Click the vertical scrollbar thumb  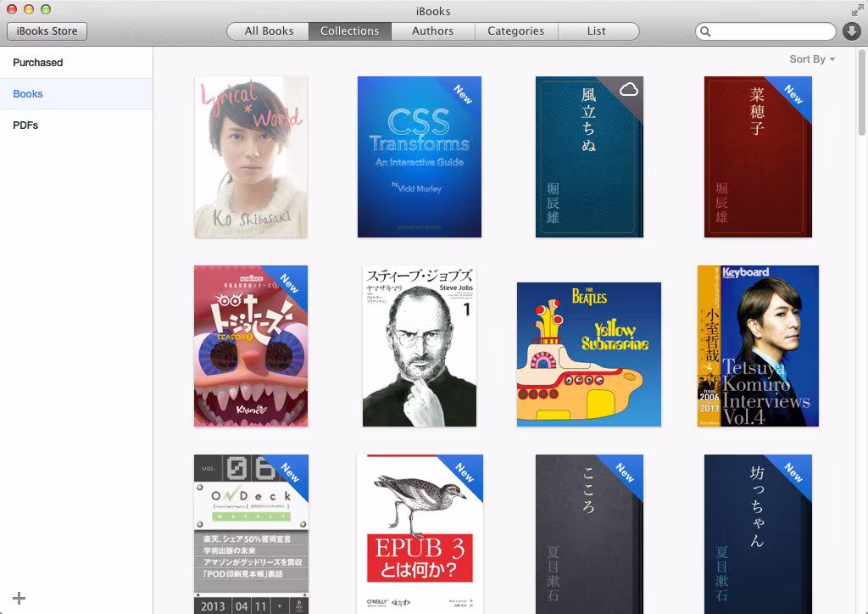click(x=861, y=92)
